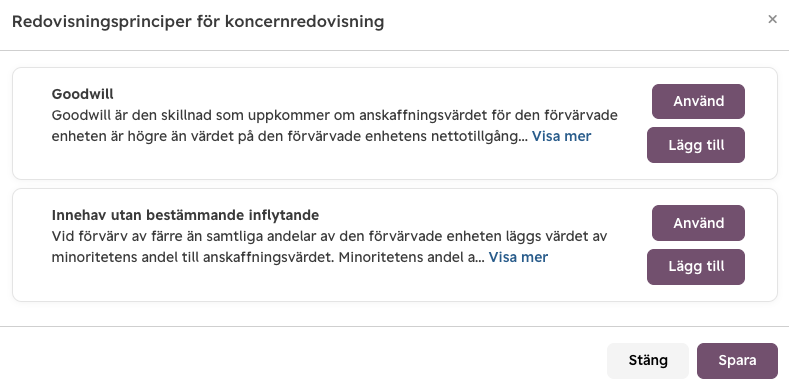This screenshot has width=789, height=389.
Task: Click the Stäng button
Action: tap(648, 361)
